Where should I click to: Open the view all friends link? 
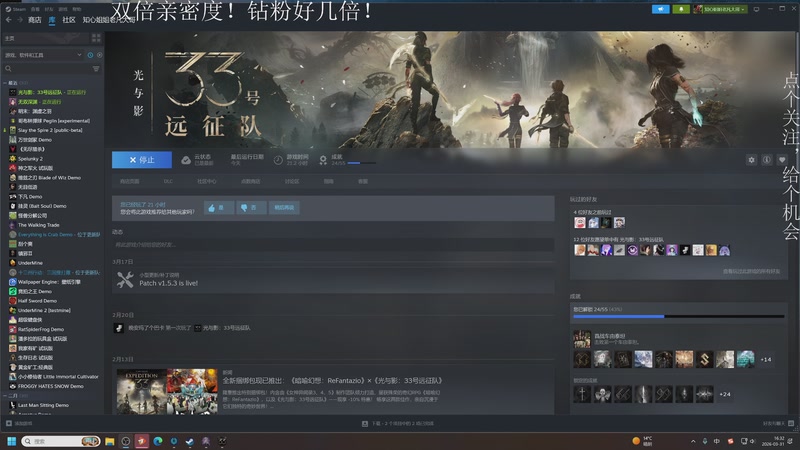click(x=751, y=271)
